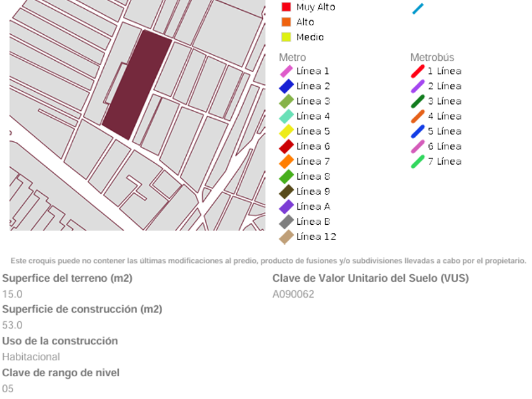Click Metrobús 2 Línea purple stroke icon
Viewport: 532px width, 399px height.
[417, 86]
